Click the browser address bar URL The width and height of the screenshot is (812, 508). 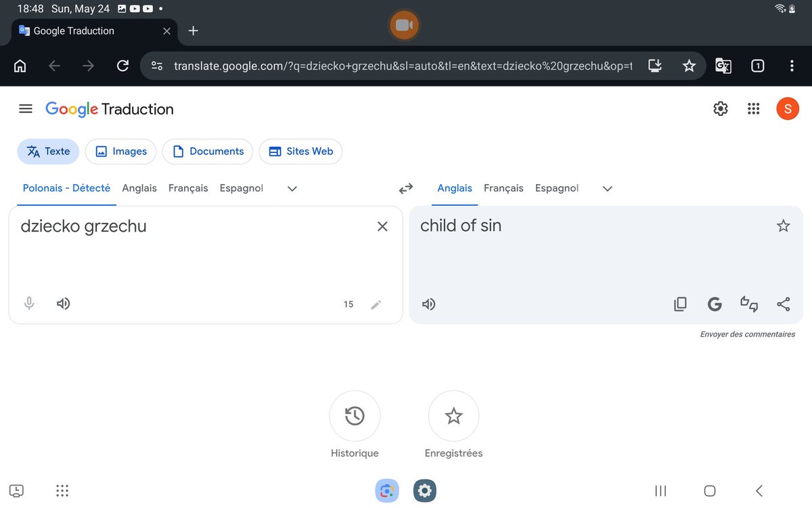coord(403,66)
